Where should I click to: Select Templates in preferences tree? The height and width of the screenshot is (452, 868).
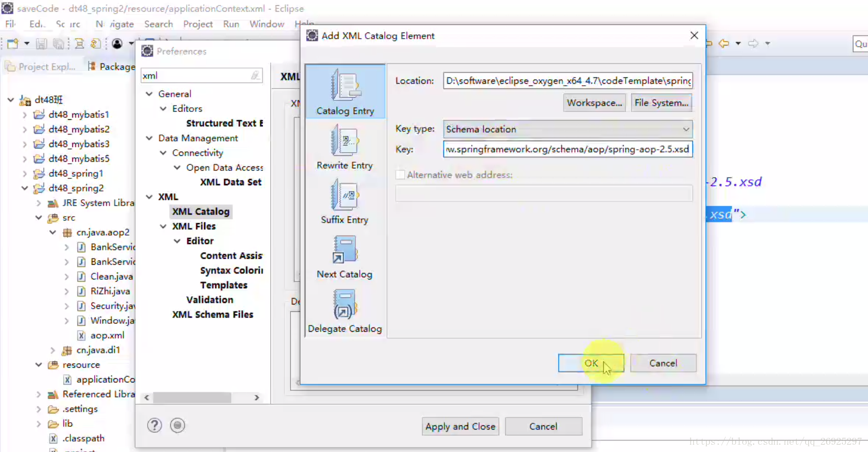(x=224, y=285)
